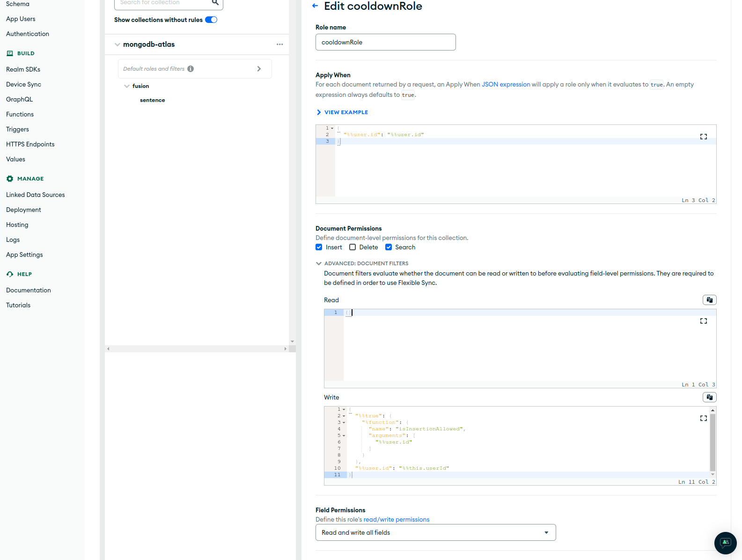The width and height of the screenshot is (742, 560).
Task: Open Hosting in the sidebar
Action: tap(17, 225)
